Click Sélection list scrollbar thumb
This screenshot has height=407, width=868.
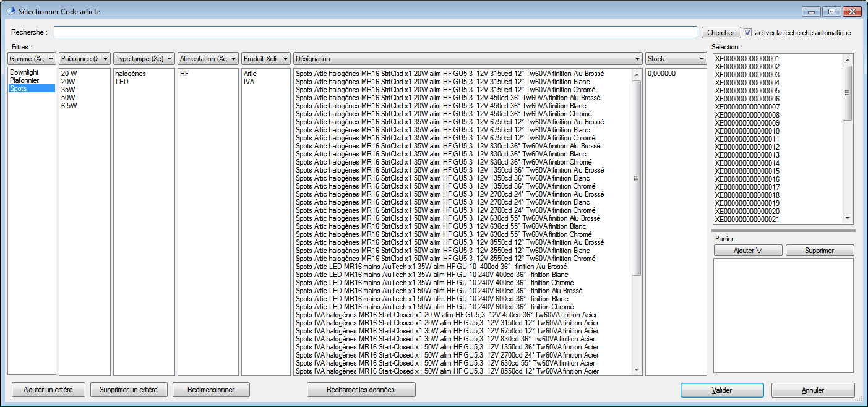coord(848,93)
